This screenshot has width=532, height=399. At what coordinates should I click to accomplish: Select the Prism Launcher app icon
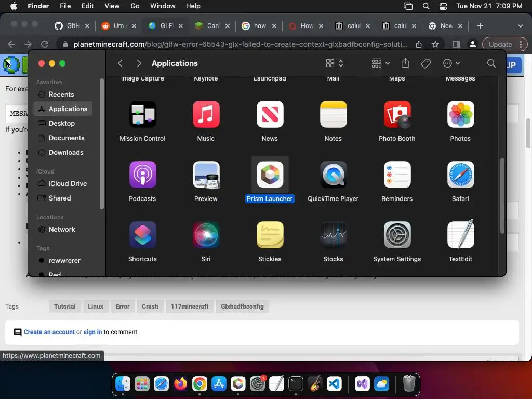tap(270, 175)
